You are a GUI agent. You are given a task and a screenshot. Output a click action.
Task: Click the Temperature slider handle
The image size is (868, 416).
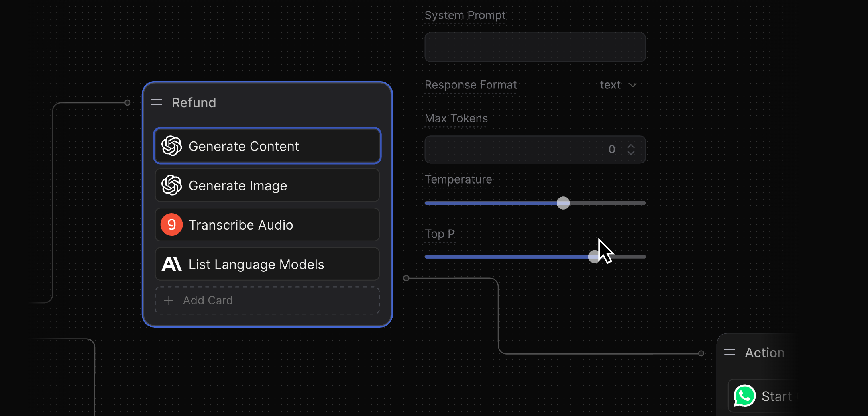coord(563,203)
